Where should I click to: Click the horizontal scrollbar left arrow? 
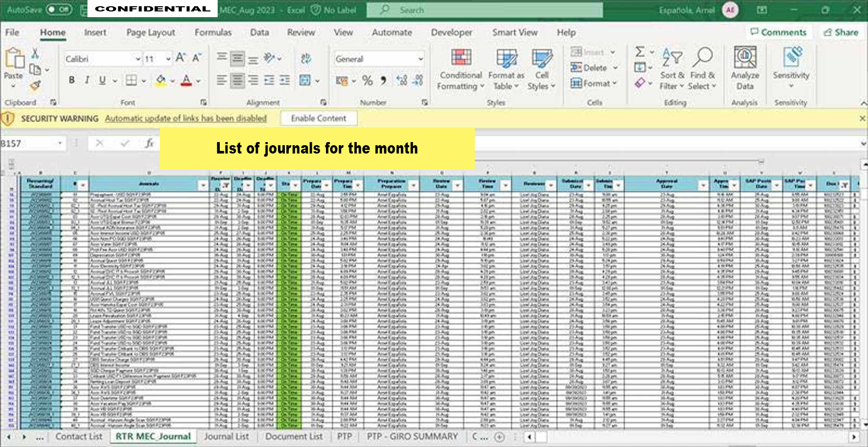(530, 437)
